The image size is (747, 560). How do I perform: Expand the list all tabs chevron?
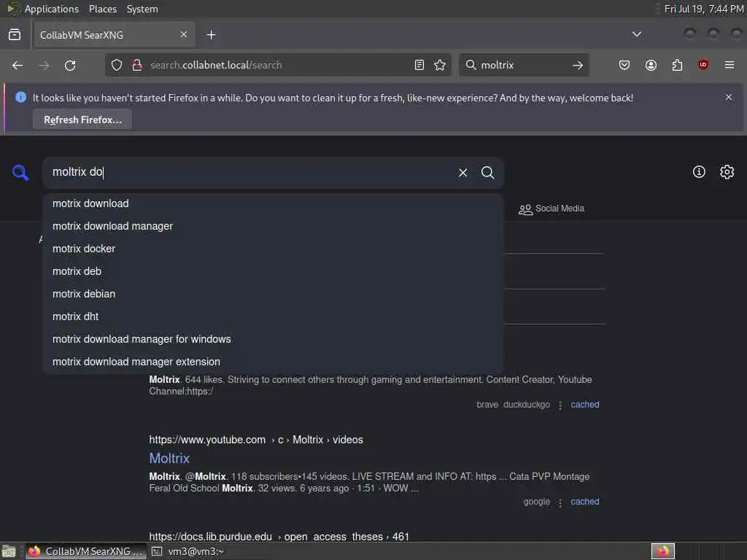tap(636, 34)
